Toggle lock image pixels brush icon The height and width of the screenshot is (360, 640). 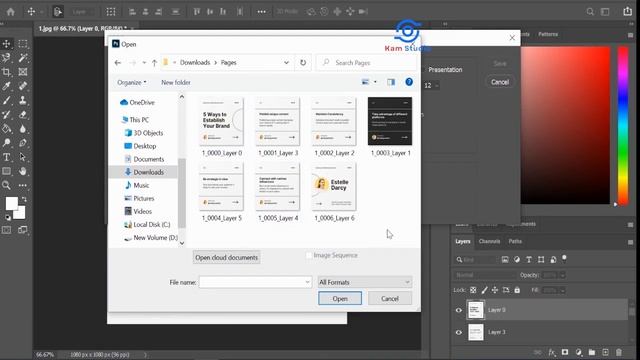[484, 290]
